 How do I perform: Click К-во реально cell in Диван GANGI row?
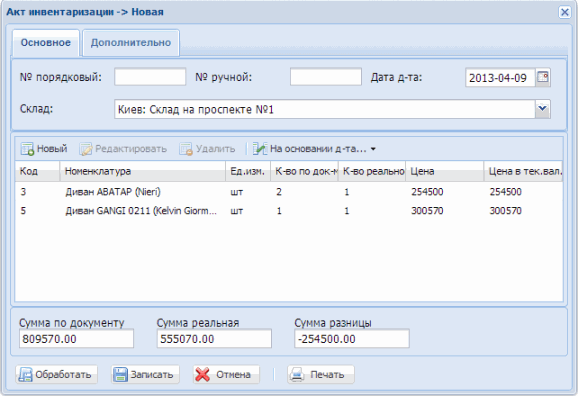[347, 211]
